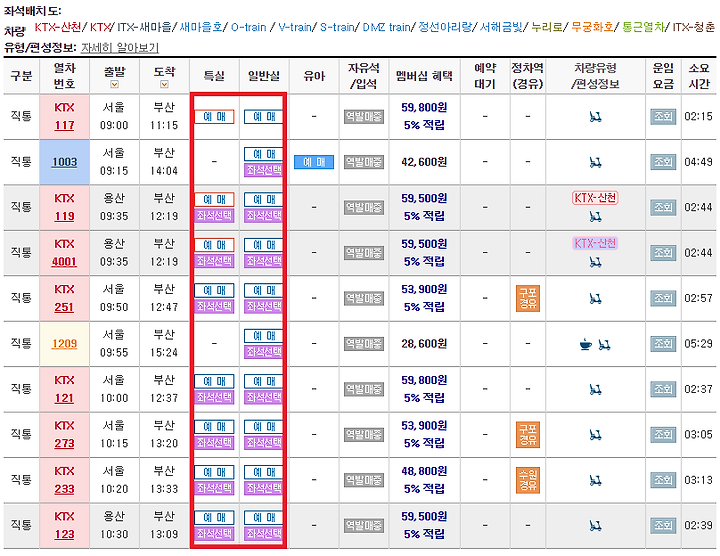
Task: Sort by departure using 출발 arrow
Action: pyautogui.click(x=114, y=84)
